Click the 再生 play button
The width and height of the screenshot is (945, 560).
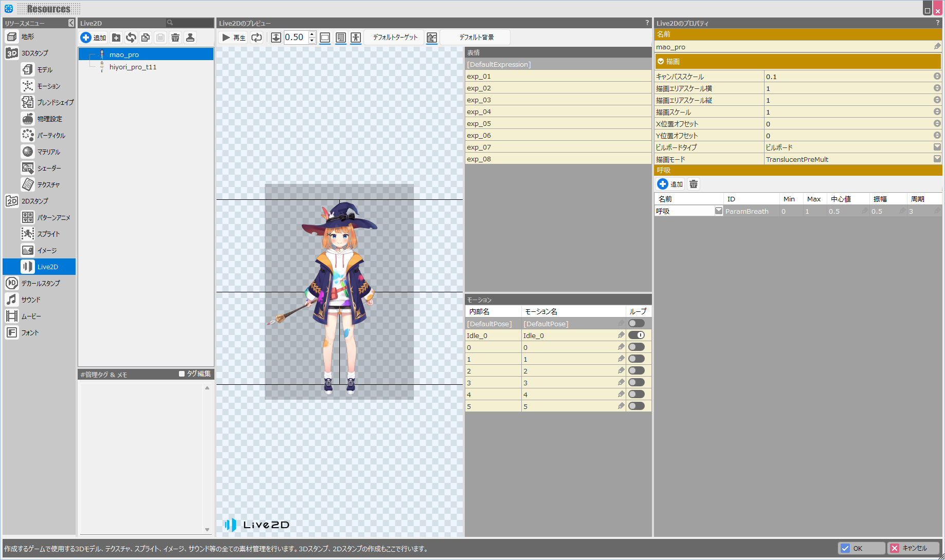pos(234,38)
